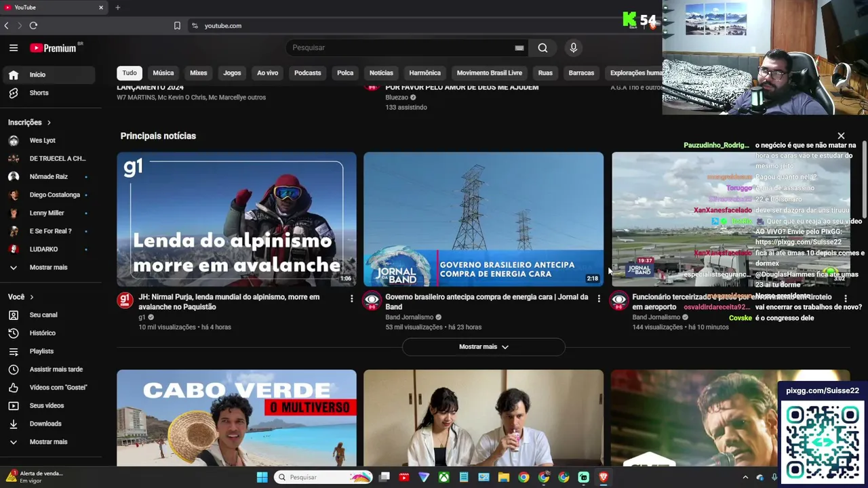868x488 pixels.
Task: Start voice search with the microphone
Action: tap(574, 47)
